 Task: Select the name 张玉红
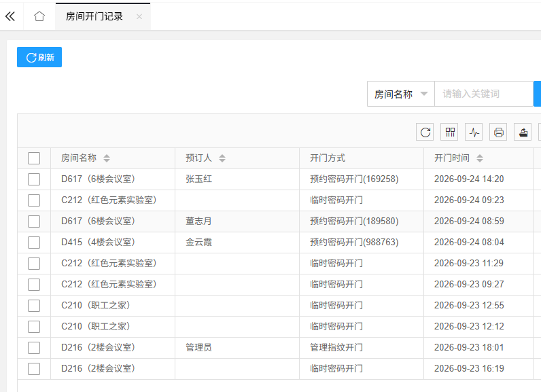tap(198, 179)
